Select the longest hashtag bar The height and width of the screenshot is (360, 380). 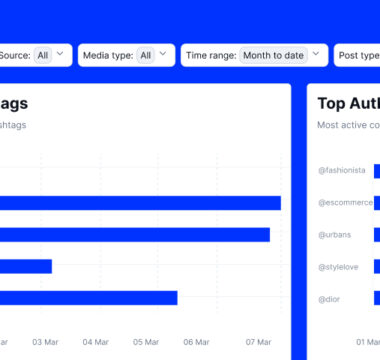pyautogui.click(x=140, y=203)
